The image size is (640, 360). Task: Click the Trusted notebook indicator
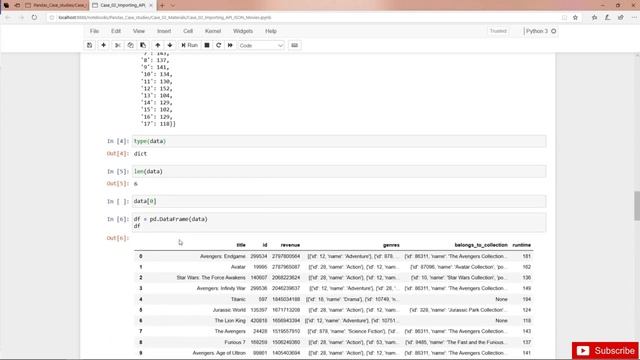point(498,31)
